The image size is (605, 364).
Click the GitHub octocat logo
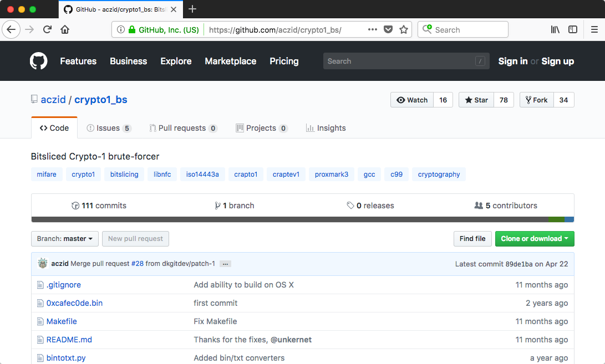tap(39, 61)
